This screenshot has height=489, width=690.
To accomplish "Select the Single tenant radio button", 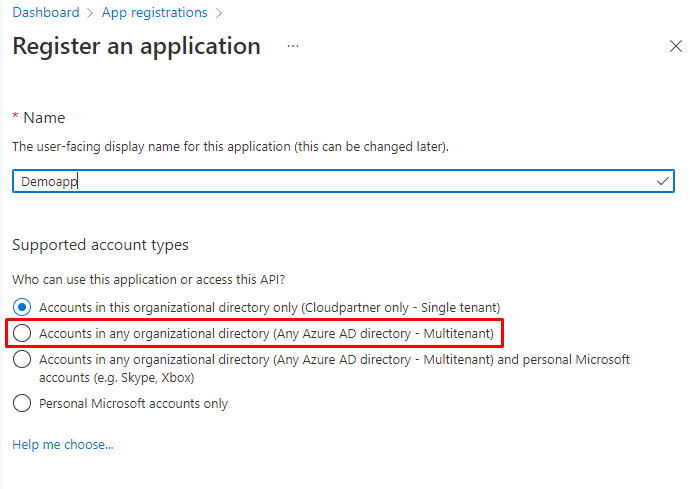I will click(x=22, y=306).
